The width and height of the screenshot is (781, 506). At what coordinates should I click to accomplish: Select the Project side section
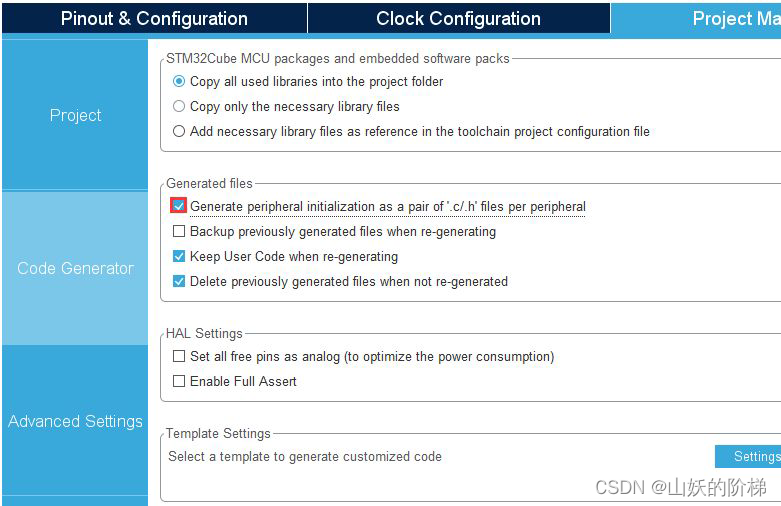click(x=75, y=115)
